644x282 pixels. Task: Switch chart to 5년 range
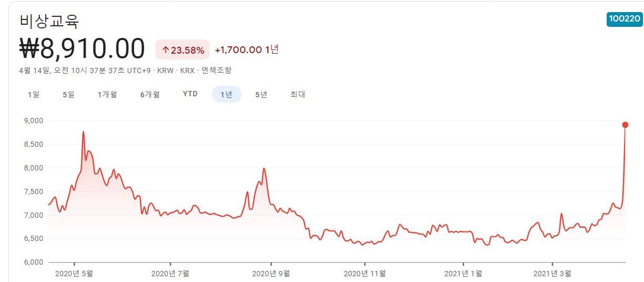pyautogui.click(x=261, y=95)
